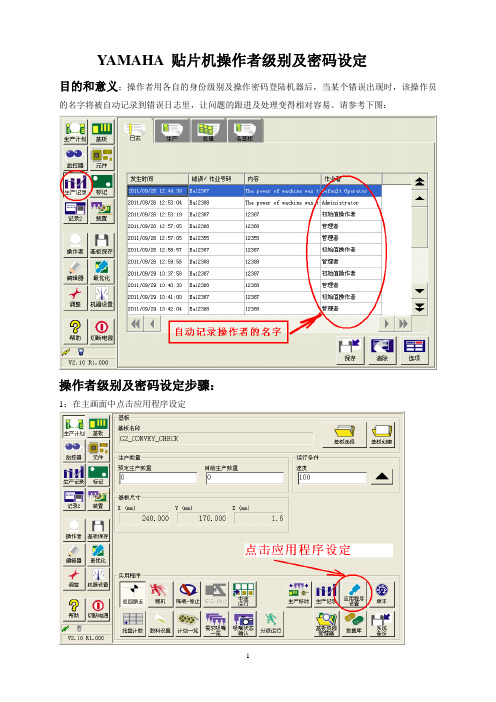Click 数据库 database icon in lower utility panel
Image resolution: width=496 pixels, height=702 pixels.
[354, 623]
